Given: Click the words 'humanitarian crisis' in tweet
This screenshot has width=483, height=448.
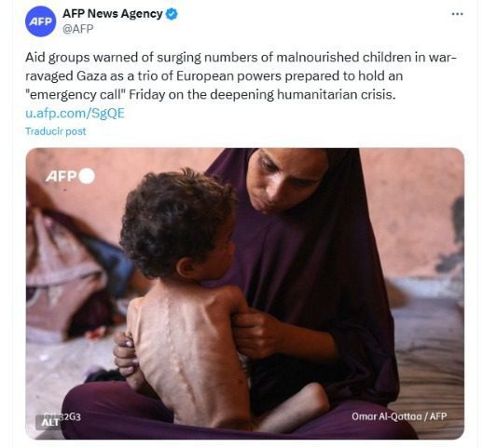Looking at the screenshot, I should click(x=336, y=94).
